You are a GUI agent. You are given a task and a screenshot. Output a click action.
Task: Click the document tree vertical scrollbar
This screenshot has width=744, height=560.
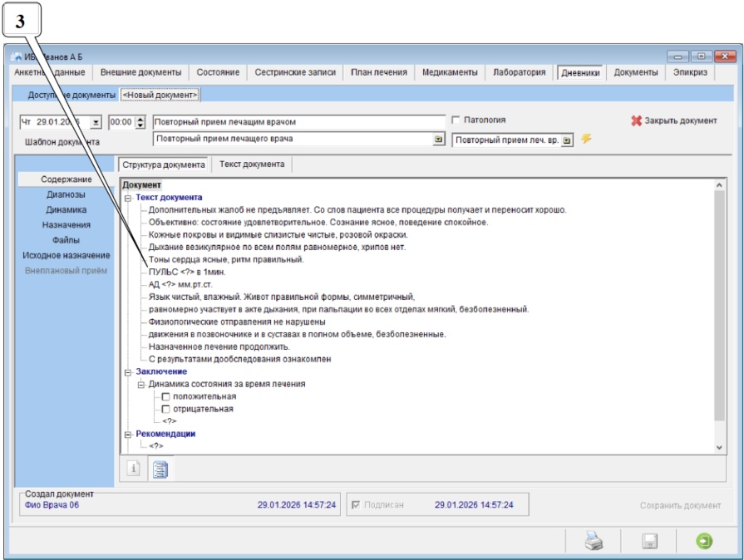719,316
